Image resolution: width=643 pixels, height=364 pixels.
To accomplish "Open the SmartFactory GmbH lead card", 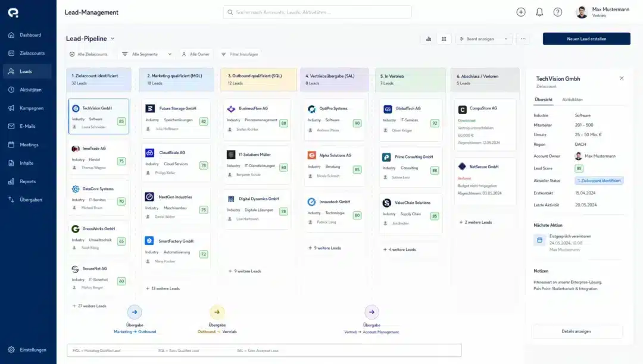I will click(176, 250).
